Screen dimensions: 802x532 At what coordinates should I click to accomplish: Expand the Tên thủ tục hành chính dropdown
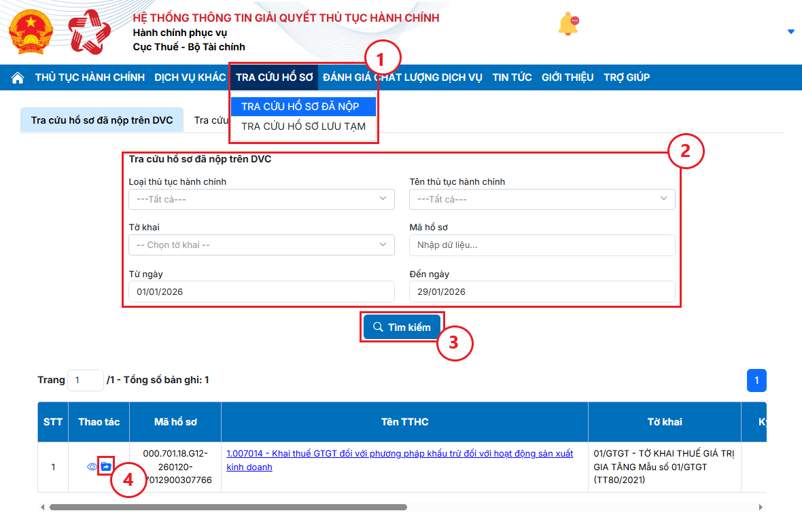(x=542, y=199)
